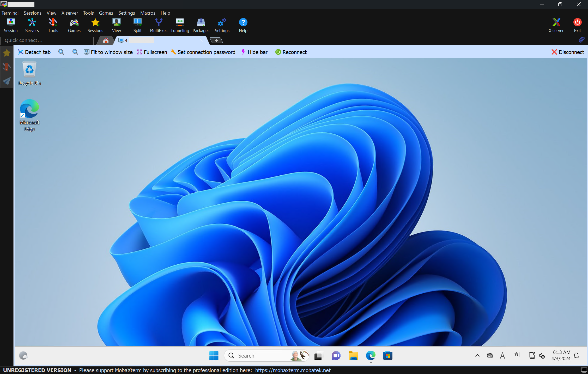Open the mobaxterm.mobatek.net link
Screen dimensions: 588x374
point(293,370)
